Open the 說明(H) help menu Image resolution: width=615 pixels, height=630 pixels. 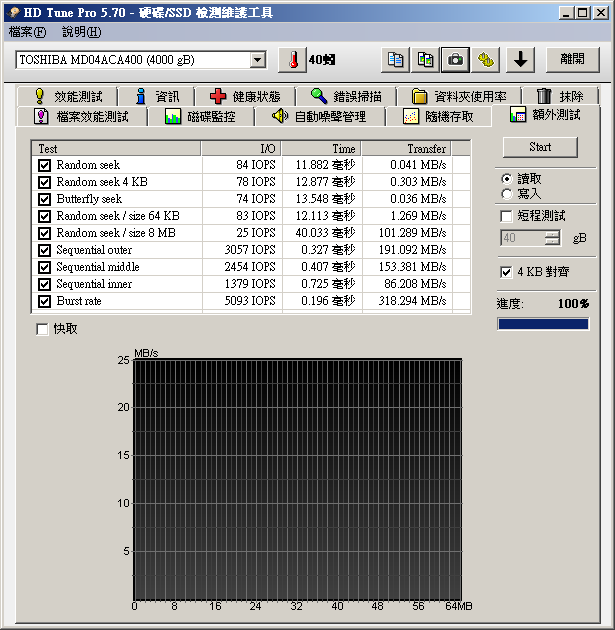(x=82, y=32)
